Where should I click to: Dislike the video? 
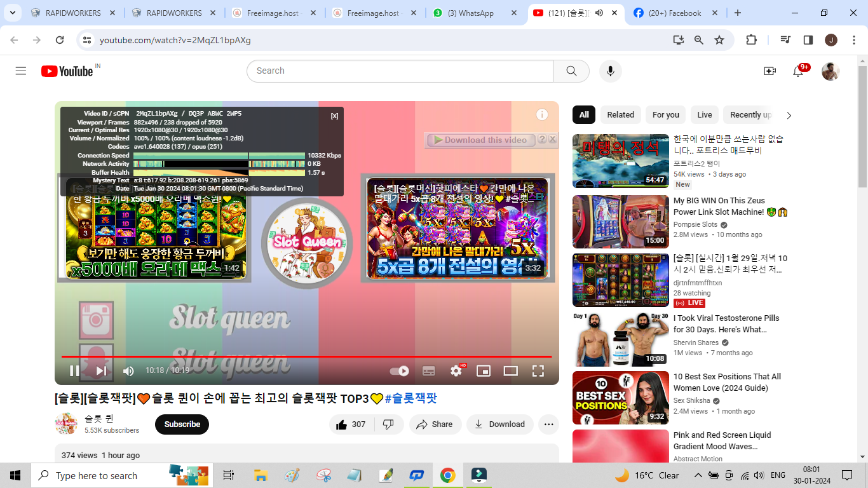[x=389, y=424]
